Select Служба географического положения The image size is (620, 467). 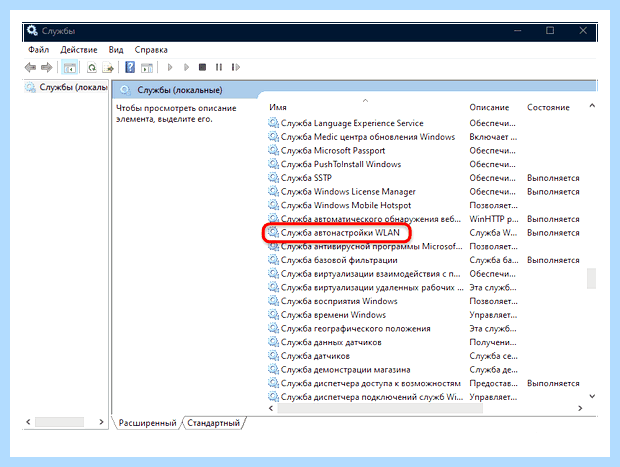coord(355,328)
